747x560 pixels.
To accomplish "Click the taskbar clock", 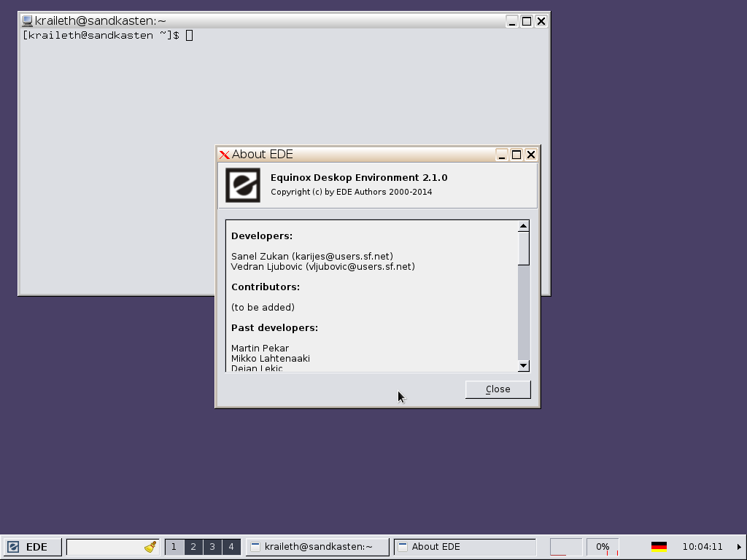I will pos(702,547).
